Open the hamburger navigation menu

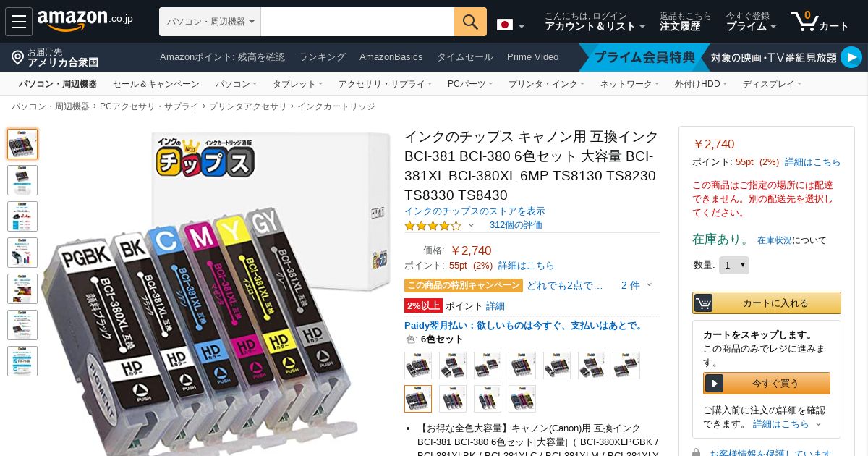[19, 22]
